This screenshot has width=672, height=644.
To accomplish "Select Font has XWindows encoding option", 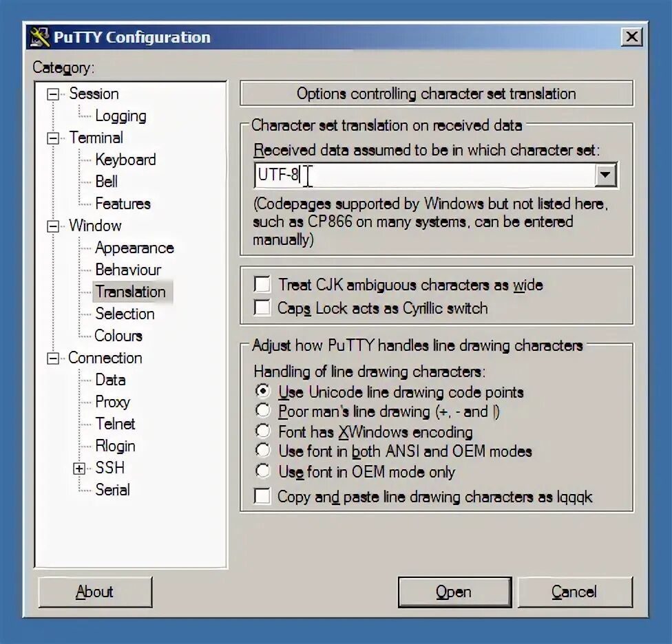I will [263, 431].
